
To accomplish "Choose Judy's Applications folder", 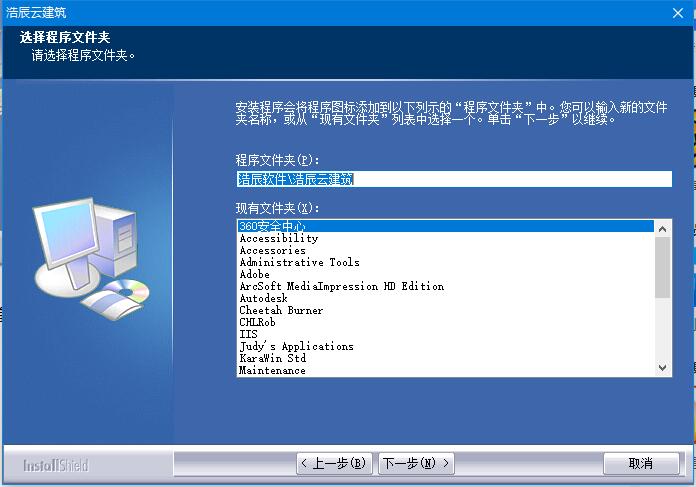I will [x=296, y=346].
